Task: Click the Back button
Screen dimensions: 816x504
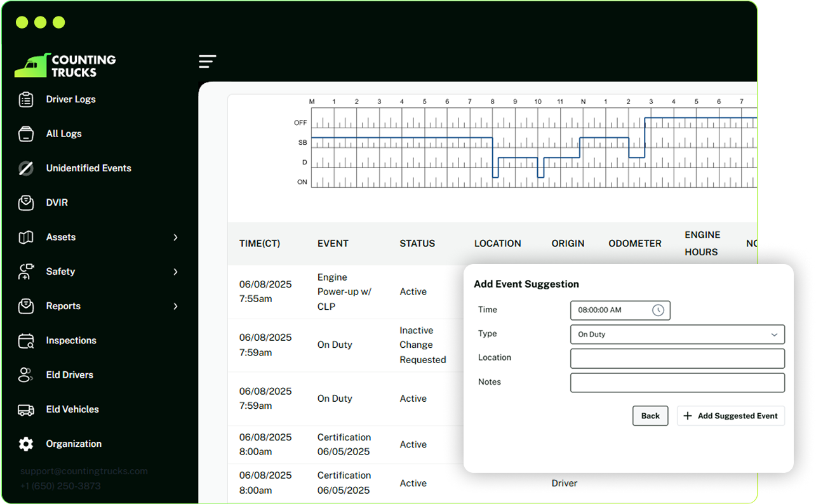Action: coord(650,416)
